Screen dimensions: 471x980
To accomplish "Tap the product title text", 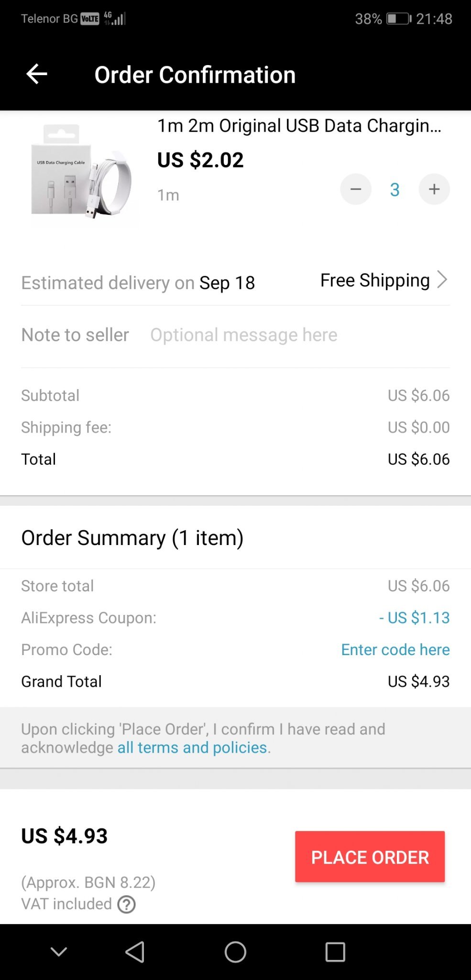I will click(x=299, y=126).
